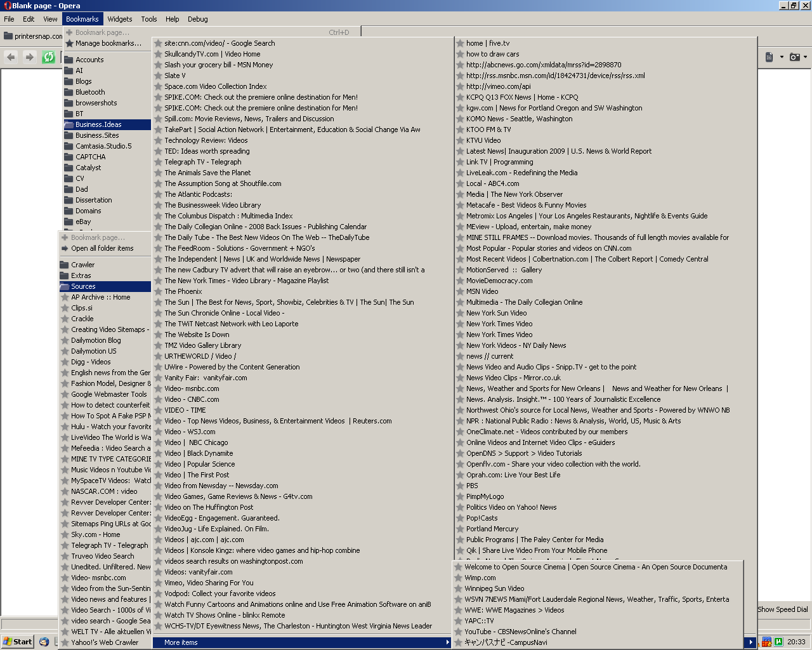Open the dropdown arrow beside the document icon
812x650 pixels.
point(782,57)
